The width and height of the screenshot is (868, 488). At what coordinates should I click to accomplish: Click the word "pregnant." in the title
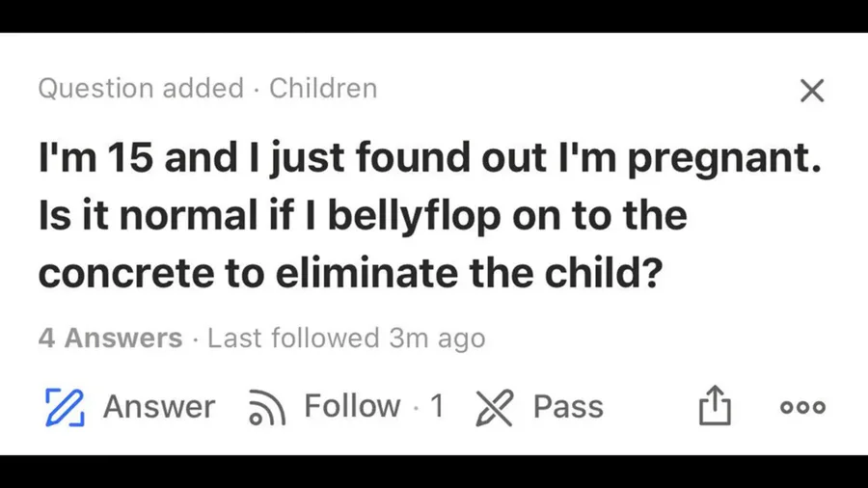(726, 157)
